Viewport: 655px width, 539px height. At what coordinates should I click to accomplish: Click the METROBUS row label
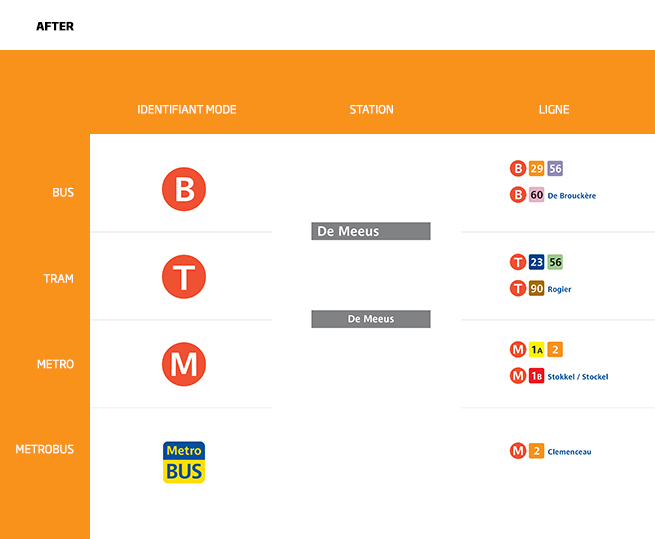coord(45,449)
